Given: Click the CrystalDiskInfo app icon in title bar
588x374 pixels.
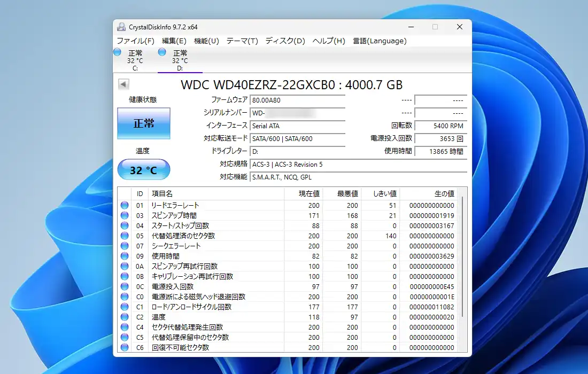Looking at the screenshot, I should 121,27.
